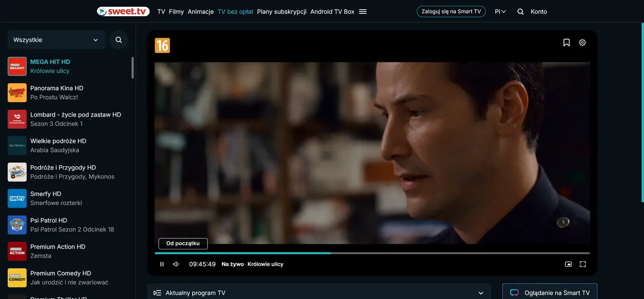644x299 pixels.
Task: Enable picture-in-picture mode
Action: pos(569,264)
